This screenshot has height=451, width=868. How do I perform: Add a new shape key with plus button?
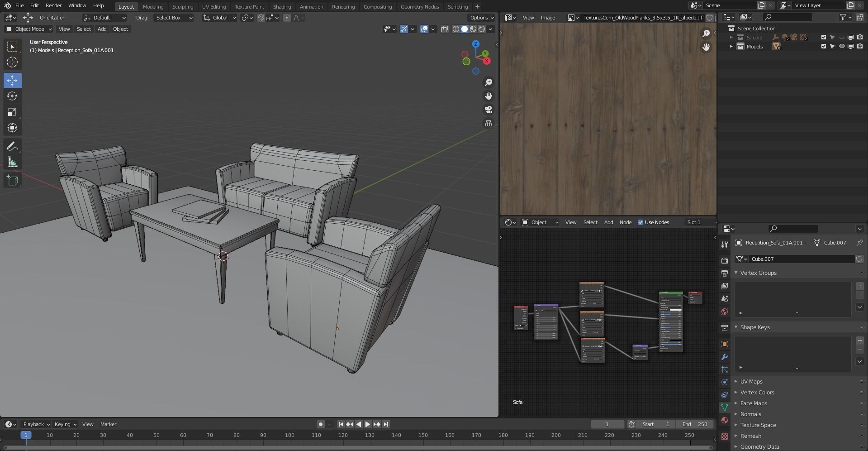[x=860, y=341]
